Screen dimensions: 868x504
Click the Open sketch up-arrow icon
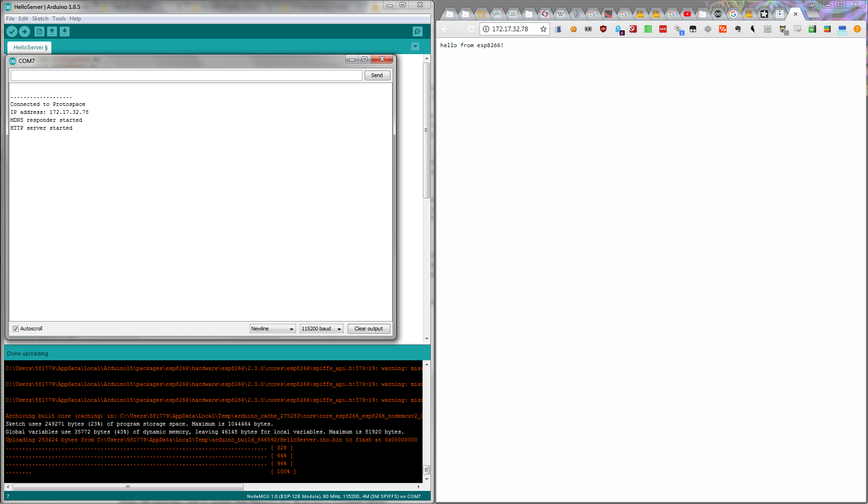point(52,31)
